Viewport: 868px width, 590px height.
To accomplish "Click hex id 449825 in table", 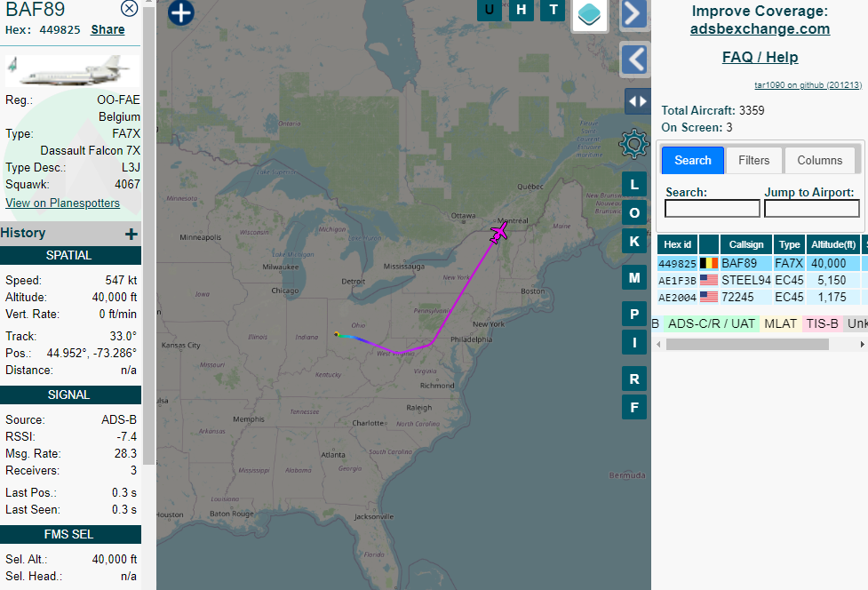I will [x=678, y=264].
